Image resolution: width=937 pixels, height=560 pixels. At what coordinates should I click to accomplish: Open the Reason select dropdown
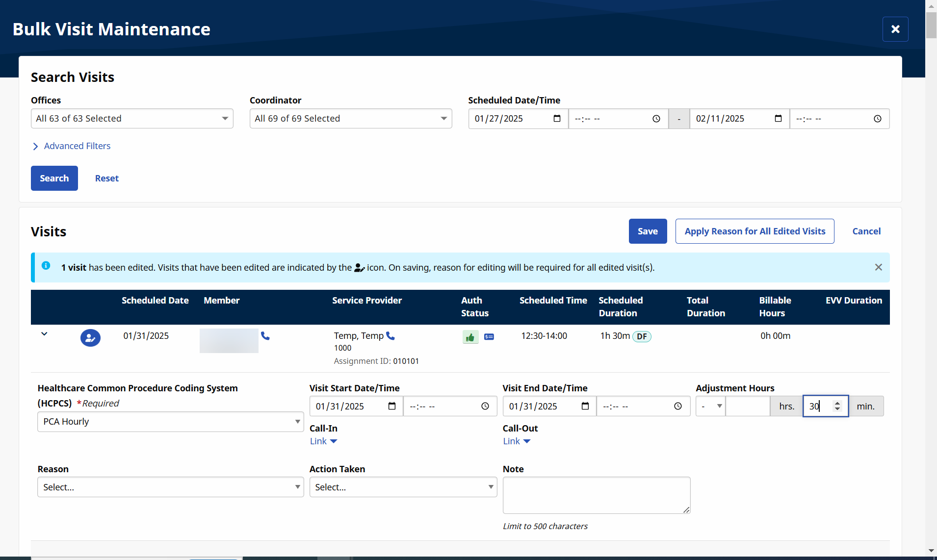coord(170,487)
